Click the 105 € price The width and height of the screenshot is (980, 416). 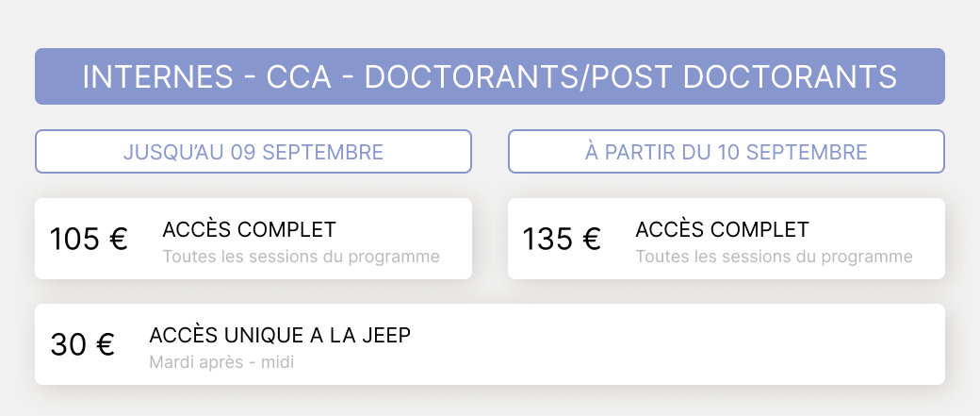click(x=89, y=239)
